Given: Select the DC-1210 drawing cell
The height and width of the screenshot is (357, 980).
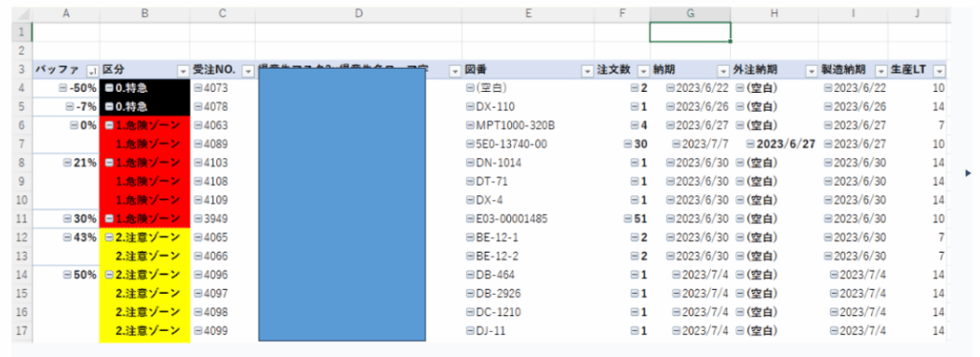Looking at the screenshot, I should [528, 312].
